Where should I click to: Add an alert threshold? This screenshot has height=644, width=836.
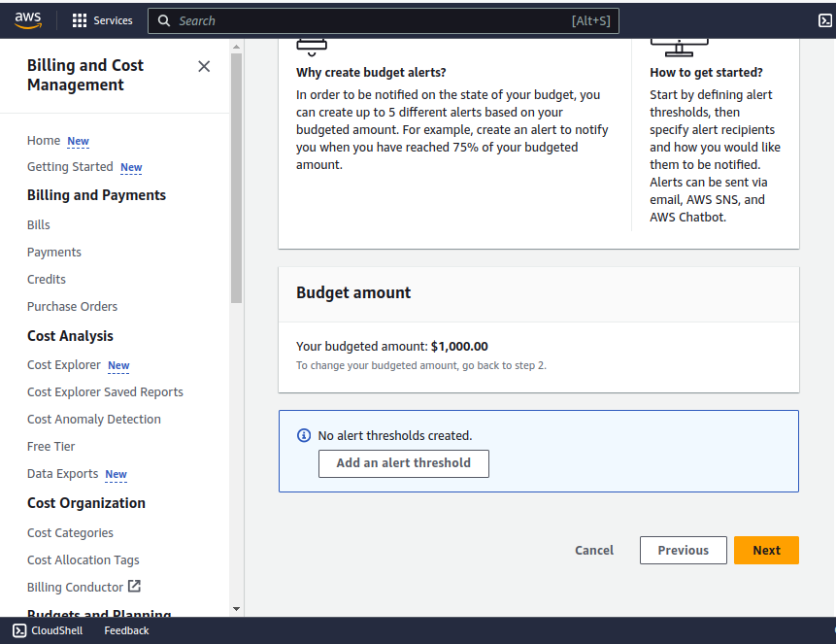[403, 463]
